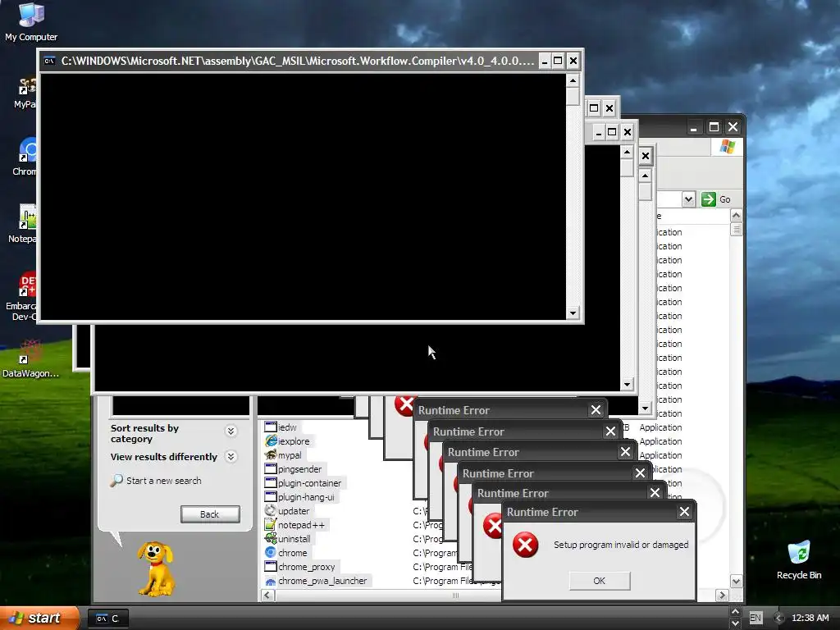Viewport: 840px width, 630px height.
Task: Open the Recycle Bin desktop icon
Action: 798,559
